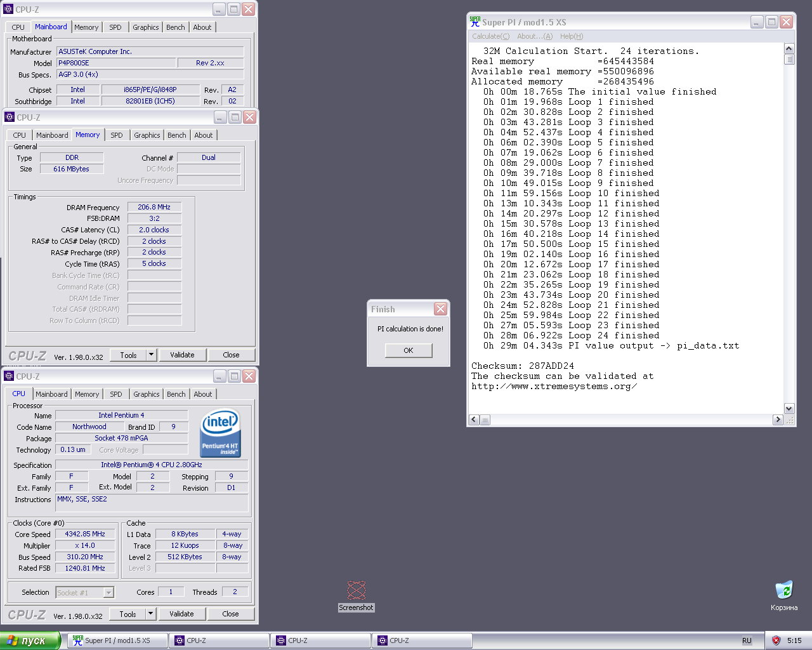Click Validate in CPU-Z CPU window
Screen dimensions: 812x650
181,614
